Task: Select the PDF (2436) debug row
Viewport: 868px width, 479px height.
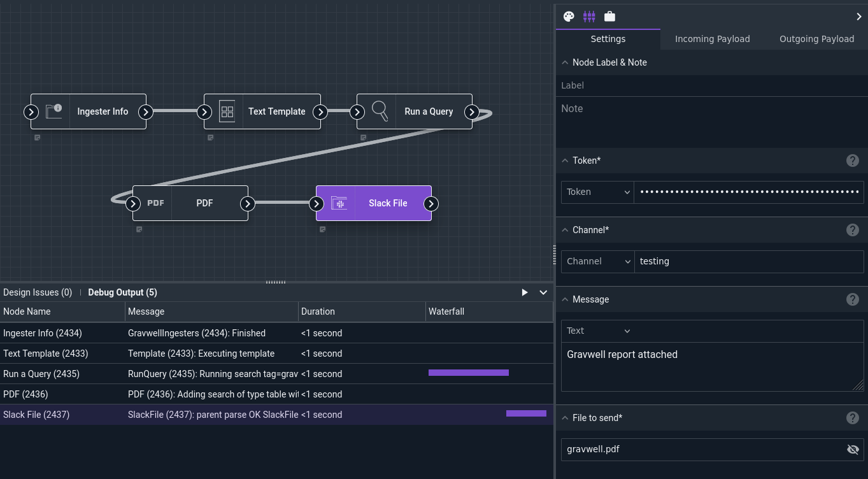Action: click(276, 394)
